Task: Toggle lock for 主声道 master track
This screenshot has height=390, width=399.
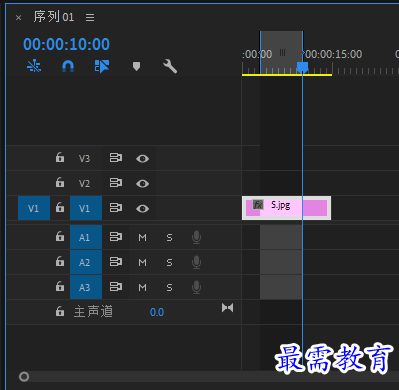Action: tap(60, 311)
